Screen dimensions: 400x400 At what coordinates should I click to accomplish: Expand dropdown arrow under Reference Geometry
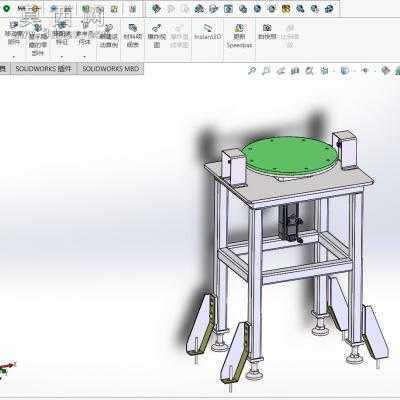[x=85, y=57]
